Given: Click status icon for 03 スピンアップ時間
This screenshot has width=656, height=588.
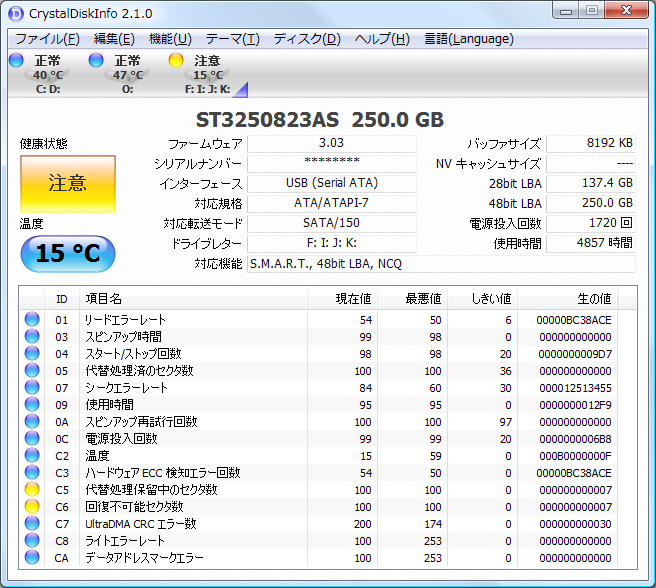Looking at the screenshot, I should pos(32,336).
